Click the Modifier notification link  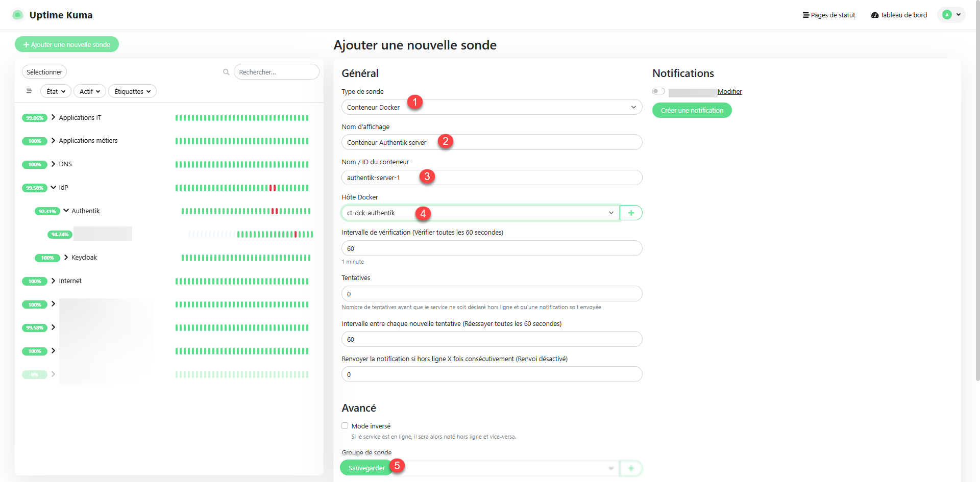tap(729, 92)
